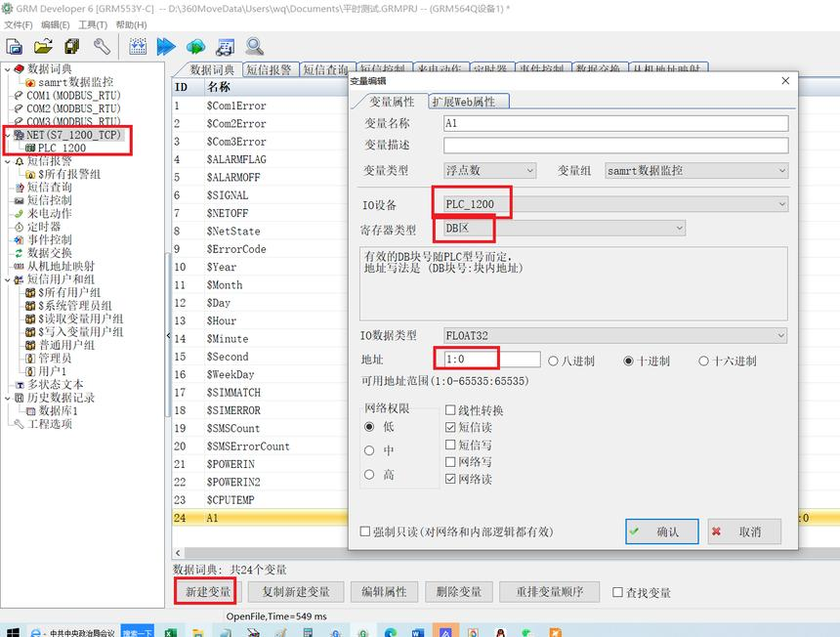The height and width of the screenshot is (637, 840).
Task: Click the save-all disks toolbar icon
Action: (x=71, y=47)
